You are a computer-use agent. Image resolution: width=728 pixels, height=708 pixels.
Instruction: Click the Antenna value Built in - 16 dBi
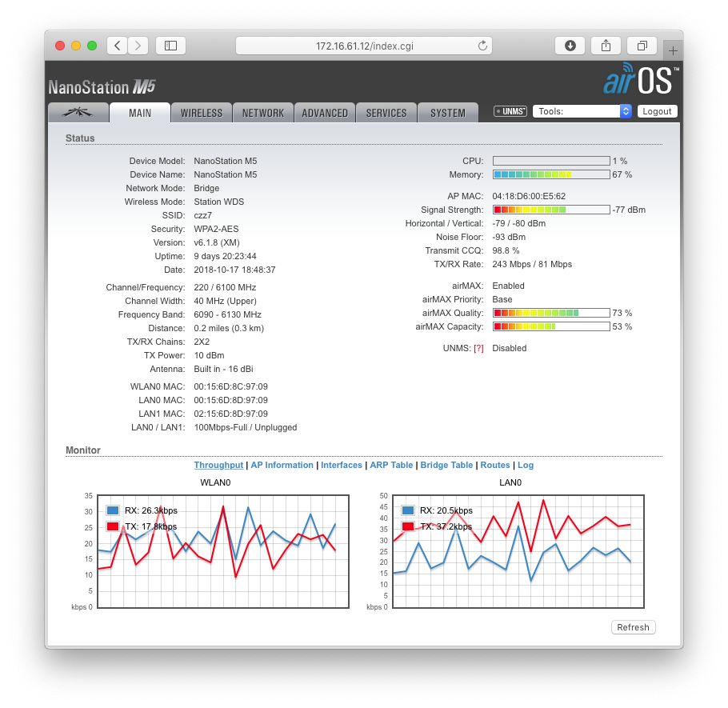(223, 369)
